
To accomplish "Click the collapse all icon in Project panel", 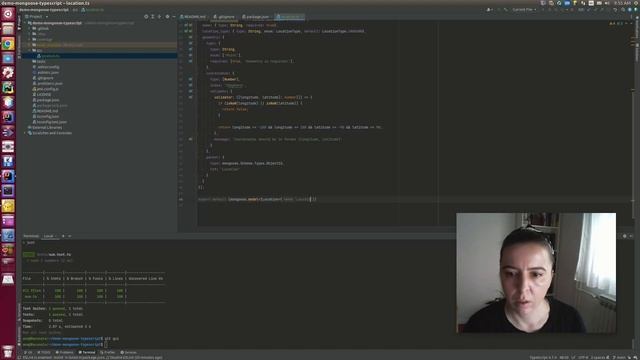I will pyautogui.click(x=160, y=17).
